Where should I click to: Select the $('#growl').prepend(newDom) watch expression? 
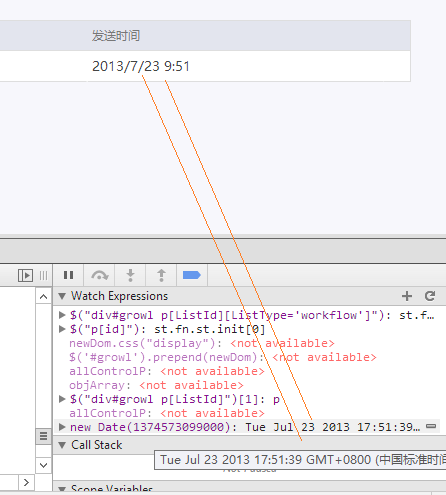pyautogui.click(x=223, y=357)
